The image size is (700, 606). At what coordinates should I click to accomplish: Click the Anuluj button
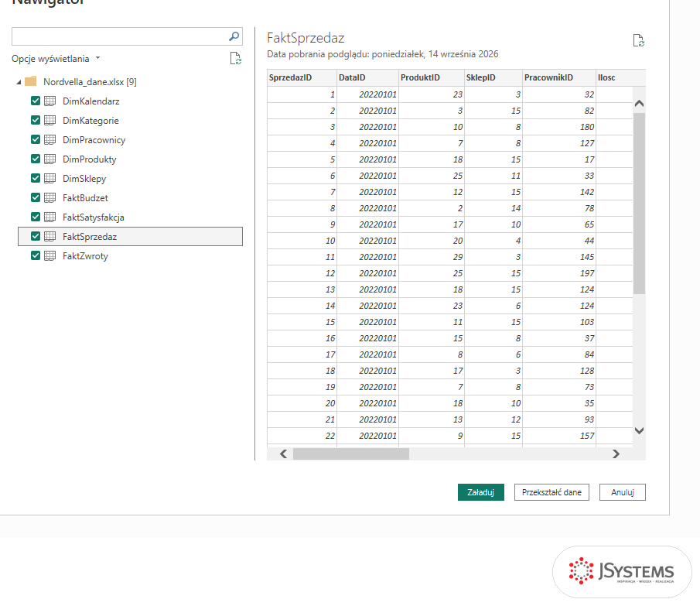[623, 492]
